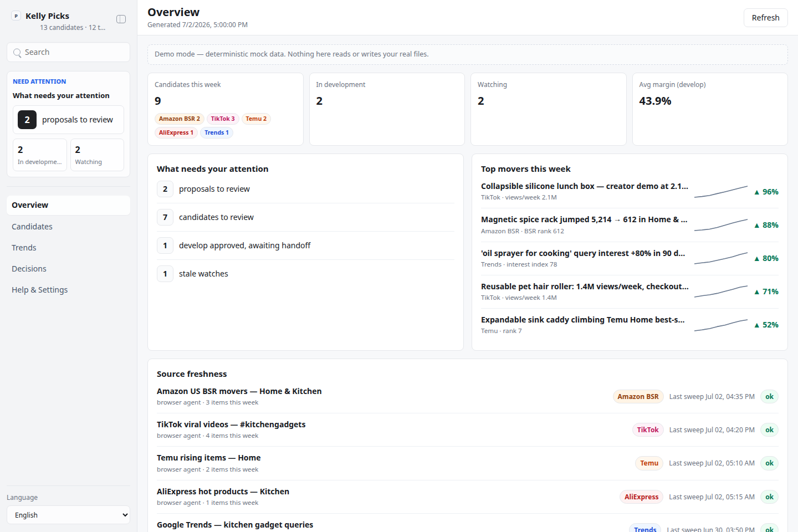Screen dimensions: 798x532
Task: Click the Temu badge in Source freshness
Action: tap(649, 463)
